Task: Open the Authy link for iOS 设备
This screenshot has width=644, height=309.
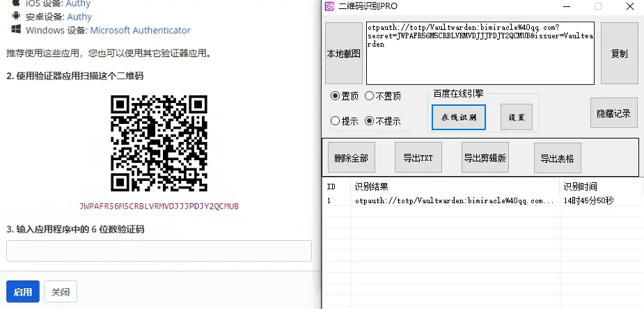Action: point(78,3)
